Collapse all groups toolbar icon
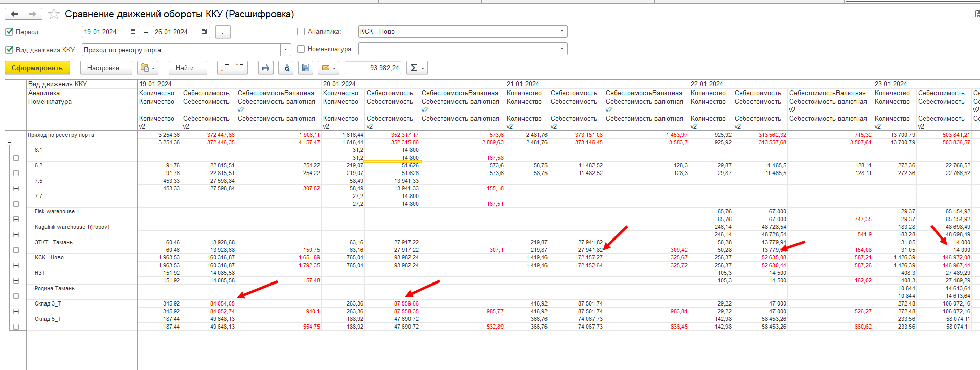 tap(240, 68)
